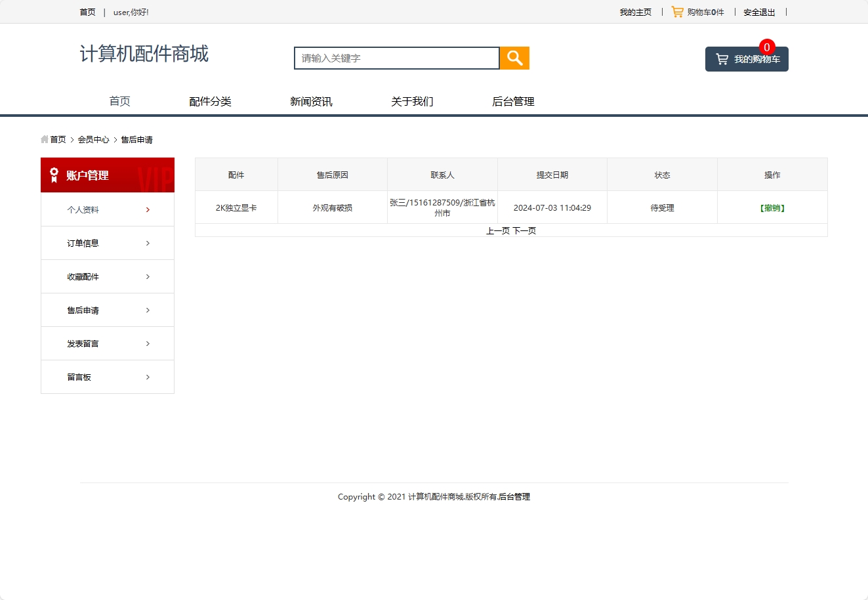This screenshot has height=600, width=868.
Task: Open the 新闻资讯 navigation menu
Action: [311, 101]
